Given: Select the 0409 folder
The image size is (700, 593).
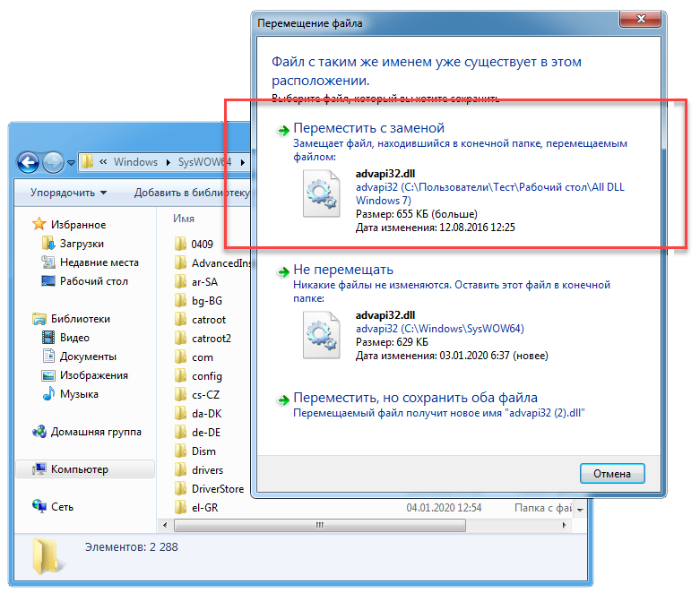Looking at the screenshot, I should click(202, 244).
